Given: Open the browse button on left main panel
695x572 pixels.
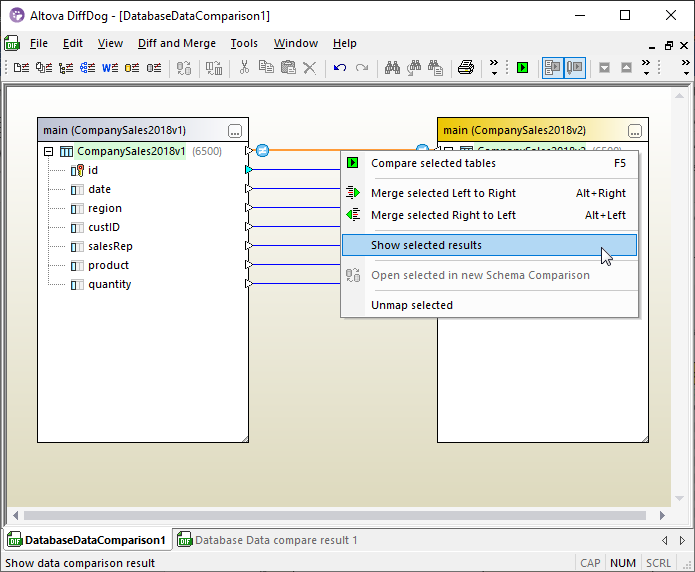Looking at the screenshot, I should click(235, 131).
